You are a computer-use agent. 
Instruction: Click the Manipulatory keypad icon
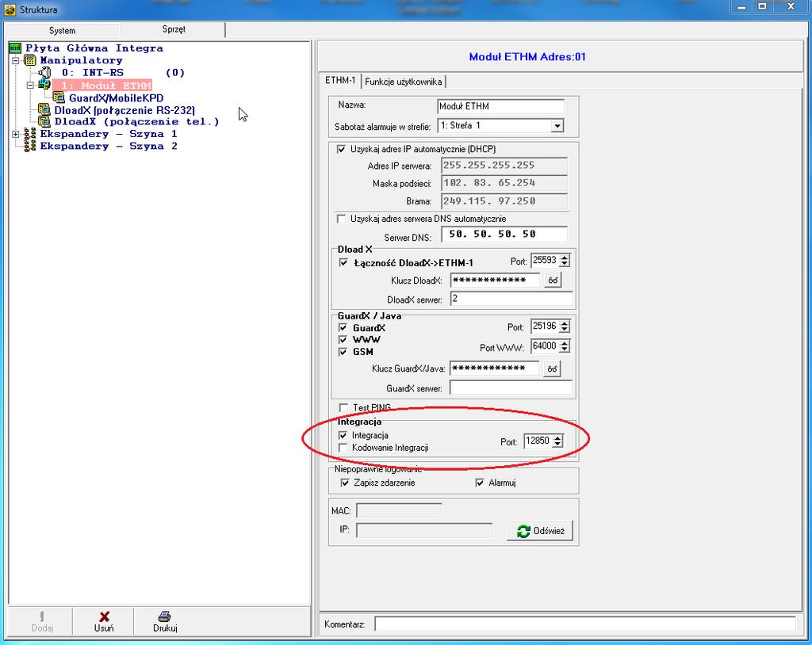point(30,60)
